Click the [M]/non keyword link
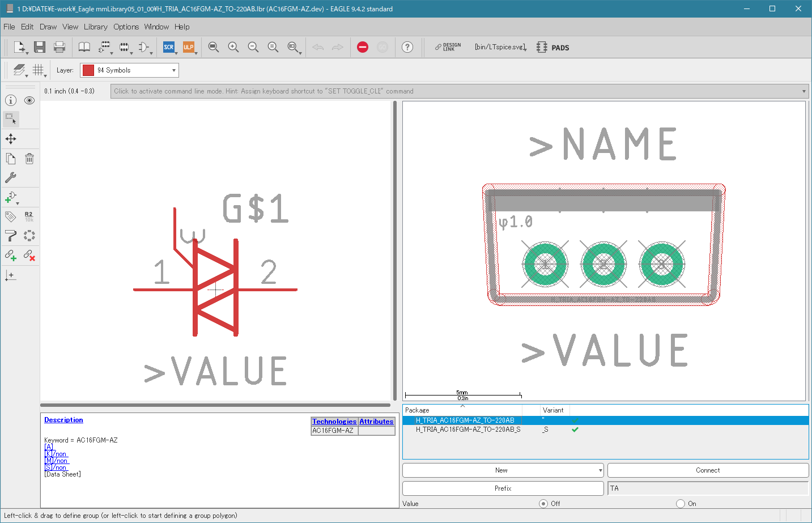This screenshot has height=523, width=812. coord(56,461)
